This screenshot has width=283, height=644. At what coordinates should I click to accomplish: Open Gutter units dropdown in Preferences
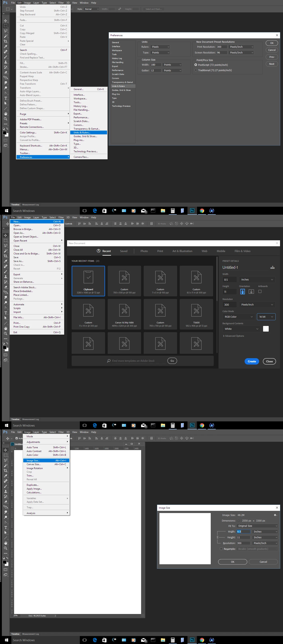[x=172, y=71]
